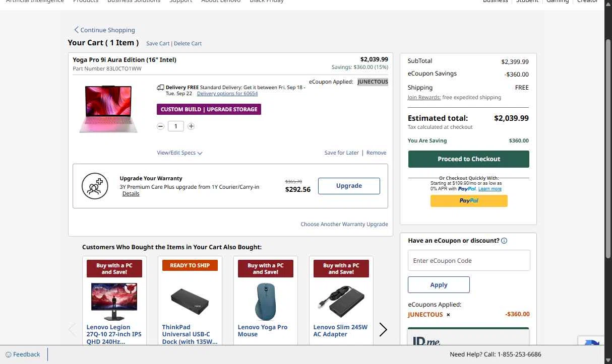Click ThinkPad Universal USB-C Dock title
Screen dimensions: 612x364
[x=190, y=334]
